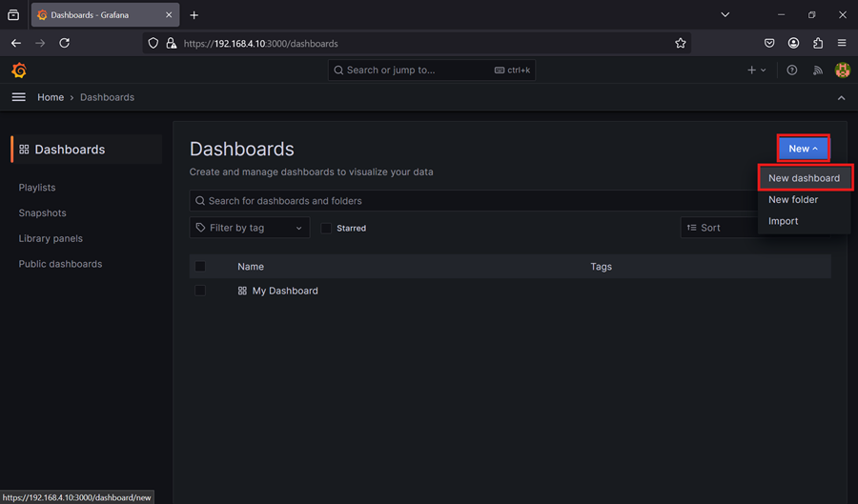The height and width of the screenshot is (504, 858).
Task: Go back in browser history
Action: (16, 43)
